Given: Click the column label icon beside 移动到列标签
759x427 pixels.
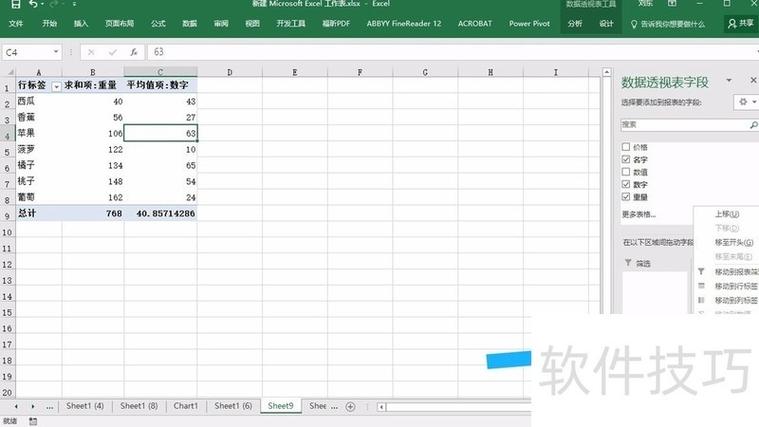Looking at the screenshot, I should (701, 300).
